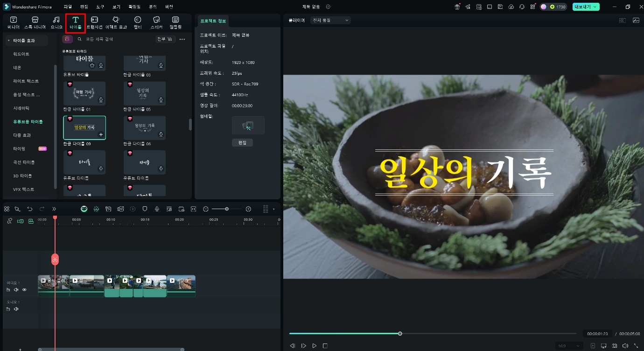
Task: Select the 프로젝트 정보 tab
Action: [x=212, y=21]
